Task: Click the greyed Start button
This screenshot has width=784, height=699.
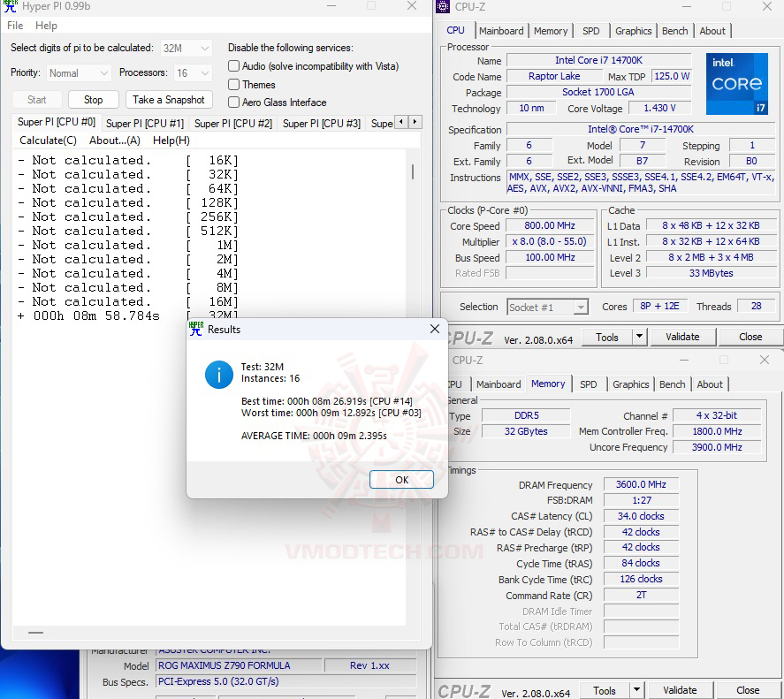Action: (x=36, y=100)
